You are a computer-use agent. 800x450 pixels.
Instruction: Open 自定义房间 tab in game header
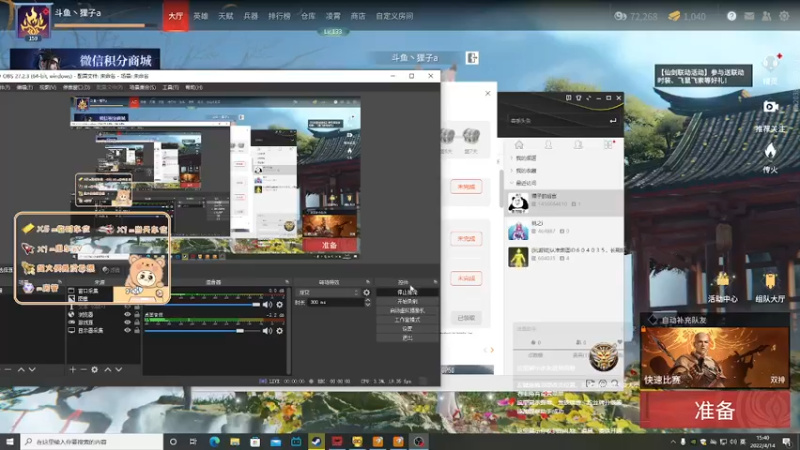394,16
